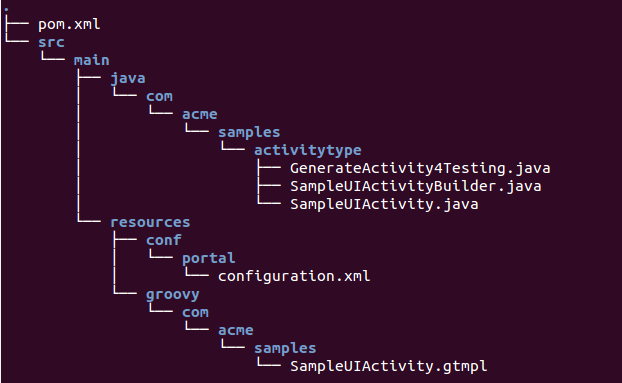Select the src directory

pyautogui.click(x=51, y=42)
